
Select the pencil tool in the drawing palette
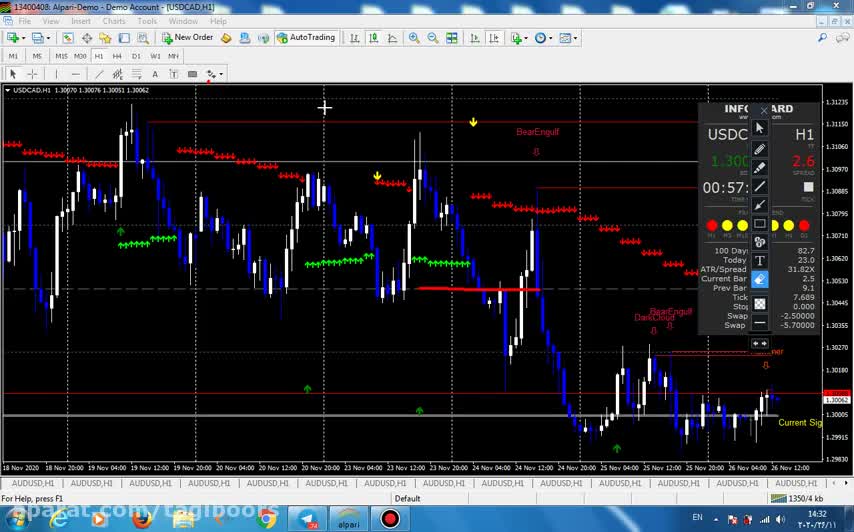coord(760,149)
